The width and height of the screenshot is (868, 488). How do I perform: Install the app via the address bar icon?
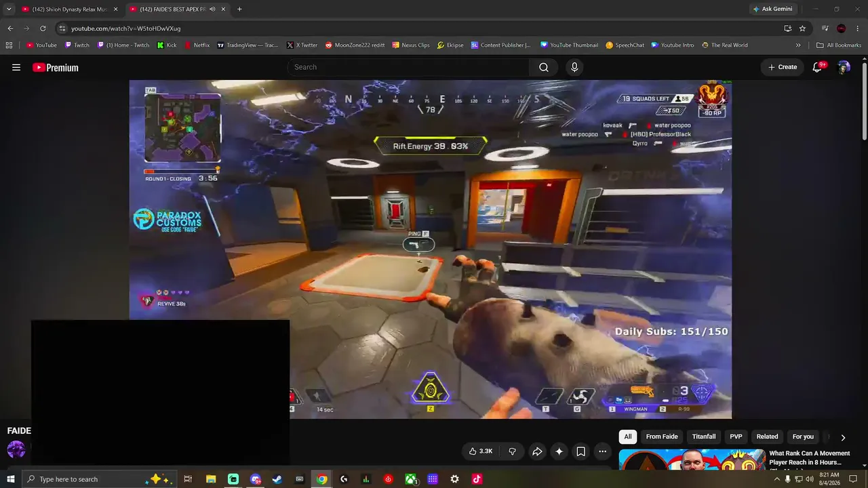coord(787,28)
